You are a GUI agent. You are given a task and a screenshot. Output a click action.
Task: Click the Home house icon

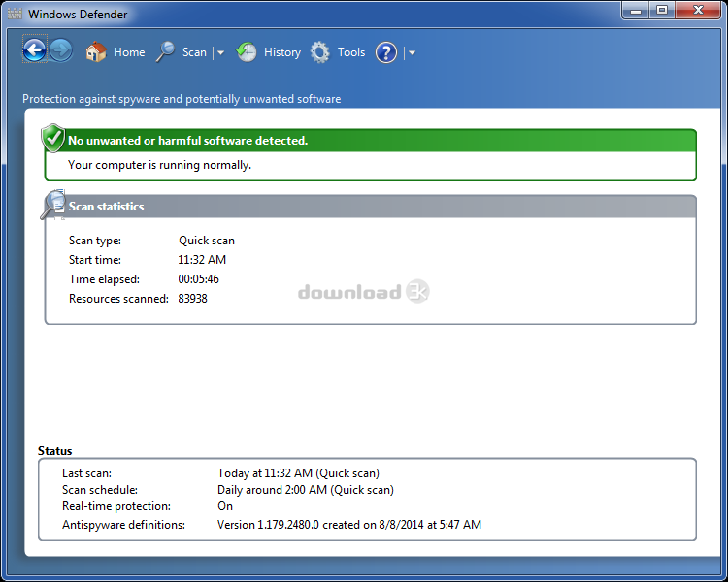96,51
